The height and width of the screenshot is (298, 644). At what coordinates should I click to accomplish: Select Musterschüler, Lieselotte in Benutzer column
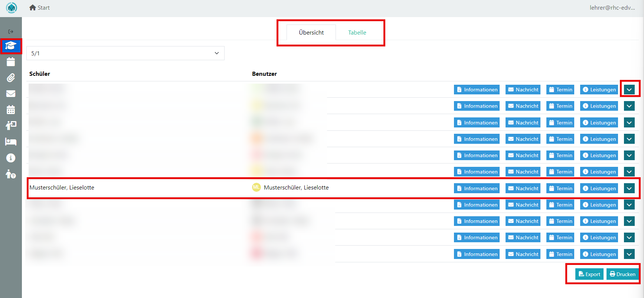pyautogui.click(x=296, y=187)
